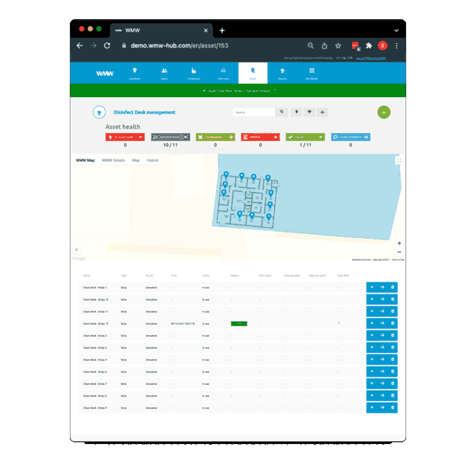
Task: Open Clean Desk - Strips 7 via its arrow icon
Action: (382, 383)
